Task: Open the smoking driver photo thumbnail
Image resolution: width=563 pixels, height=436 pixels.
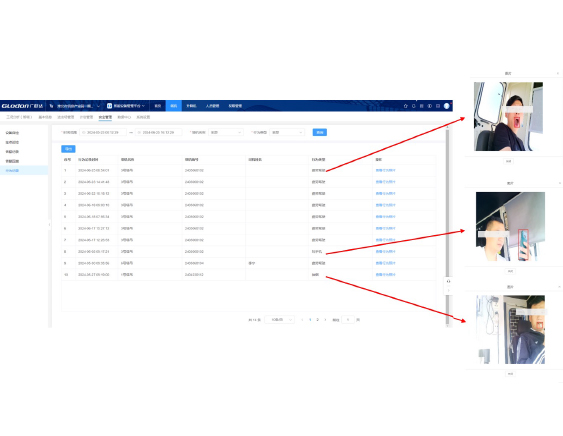Action: coord(510,329)
